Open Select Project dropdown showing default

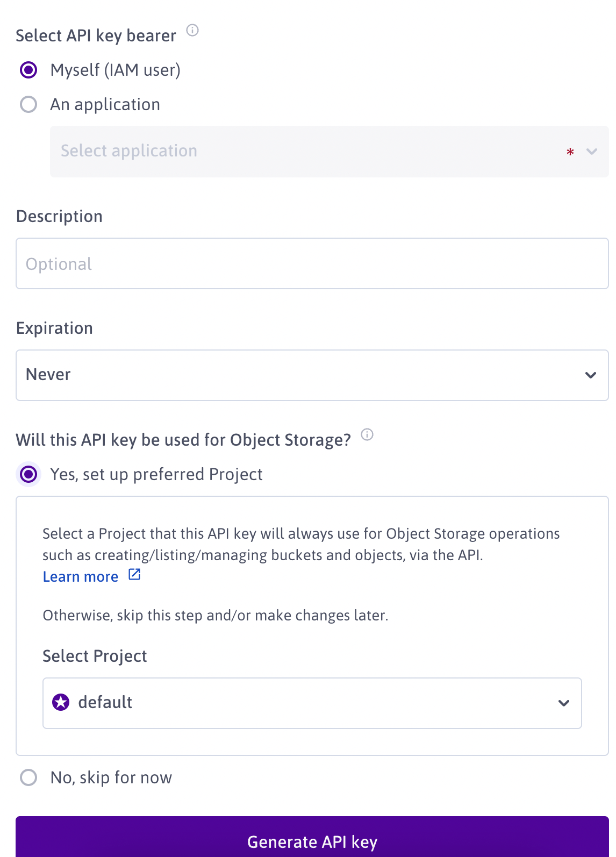coord(312,703)
